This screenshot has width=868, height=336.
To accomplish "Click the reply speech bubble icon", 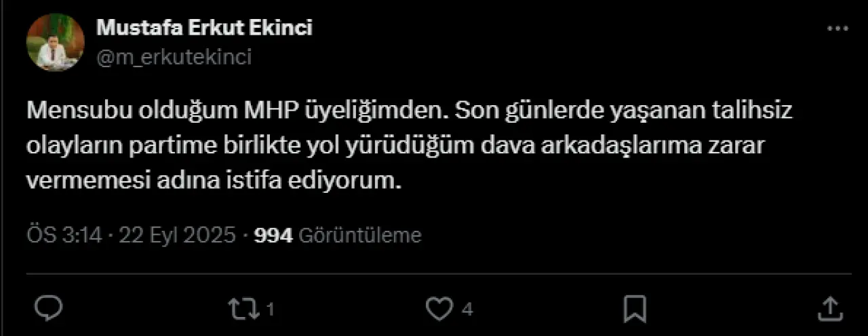I will tap(49, 309).
